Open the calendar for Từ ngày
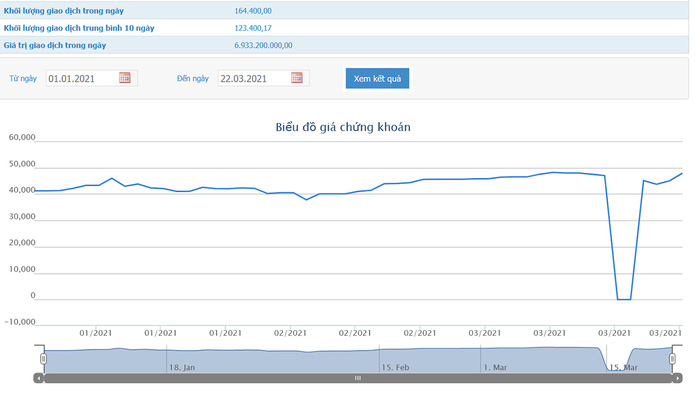This screenshot has height=400, width=700. pyautogui.click(x=125, y=78)
